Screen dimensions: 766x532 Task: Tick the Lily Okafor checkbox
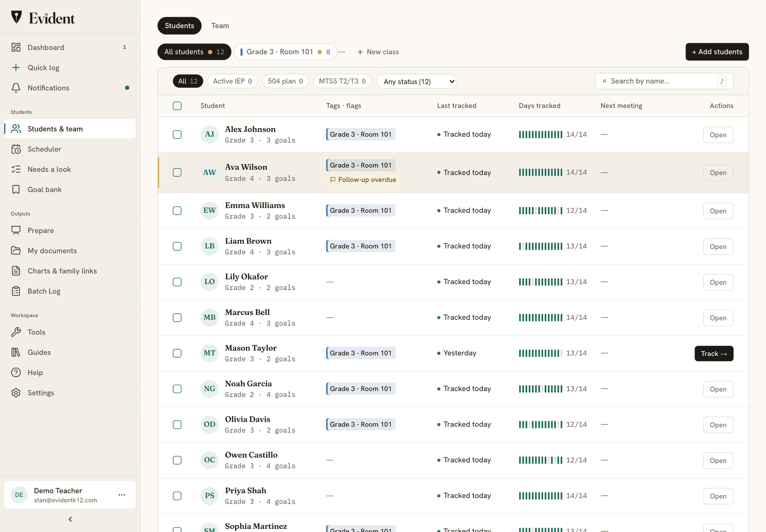tap(177, 282)
